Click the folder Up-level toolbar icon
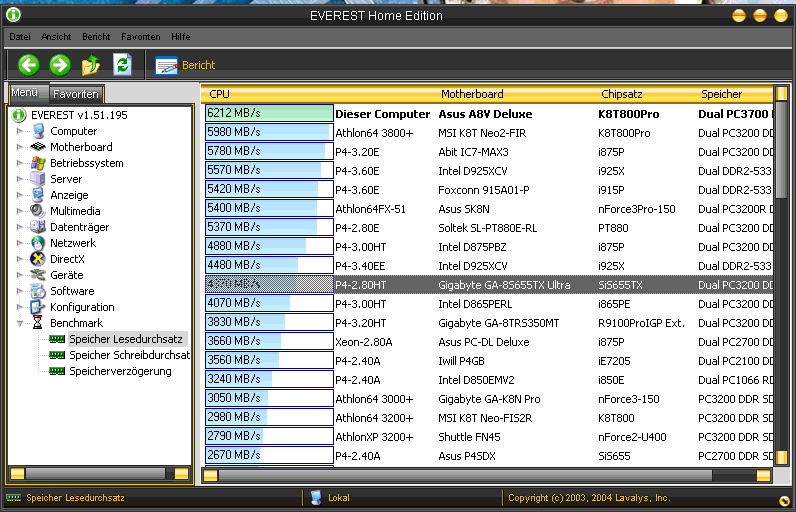Image resolution: width=796 pixels, height=512 pixels. tap(91, 65)
